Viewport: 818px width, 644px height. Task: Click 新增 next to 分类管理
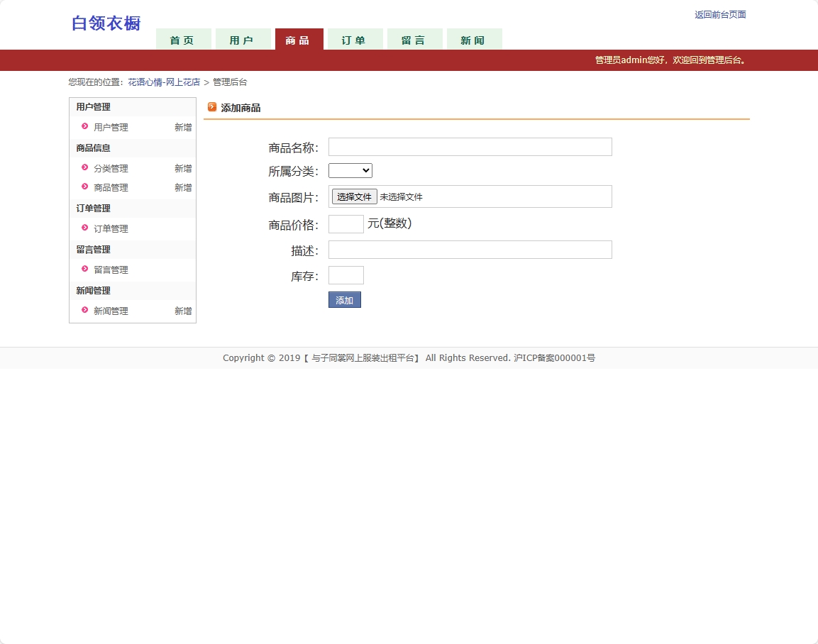coord(182,168)
